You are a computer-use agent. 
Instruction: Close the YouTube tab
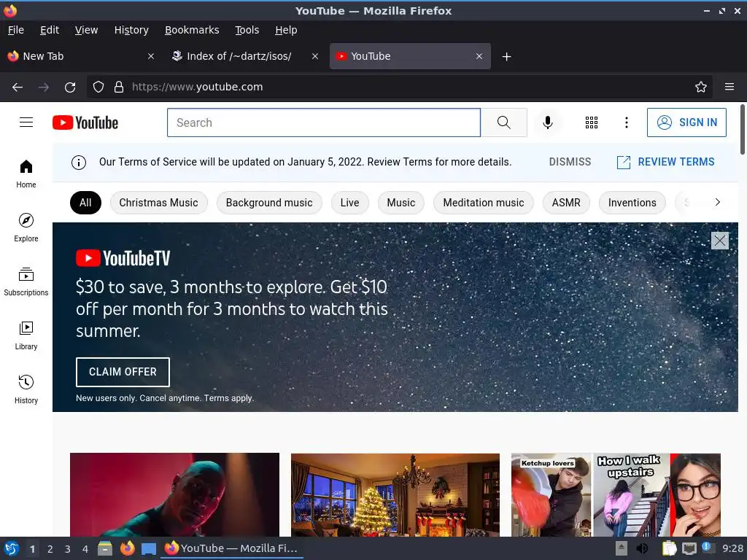pos(479,56)
